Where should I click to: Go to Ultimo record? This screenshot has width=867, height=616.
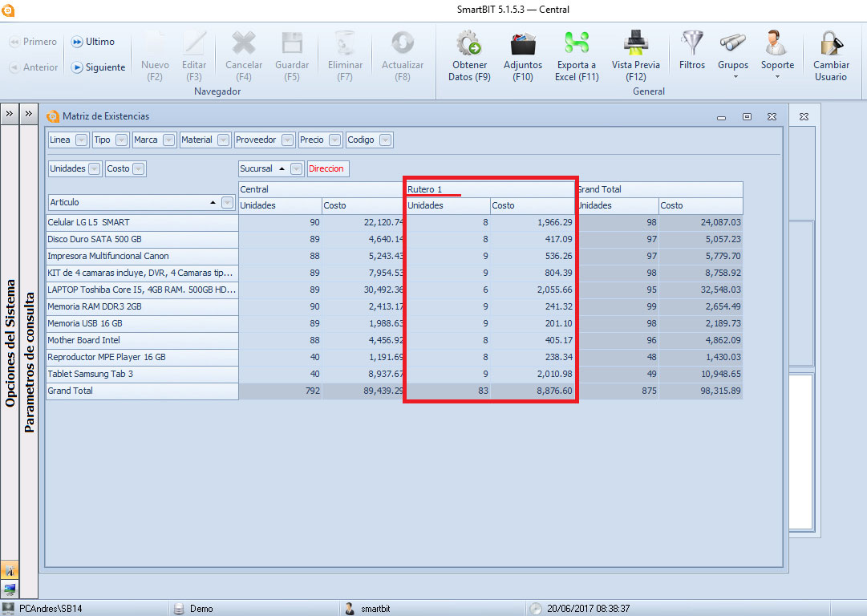(x=92, y=42)
